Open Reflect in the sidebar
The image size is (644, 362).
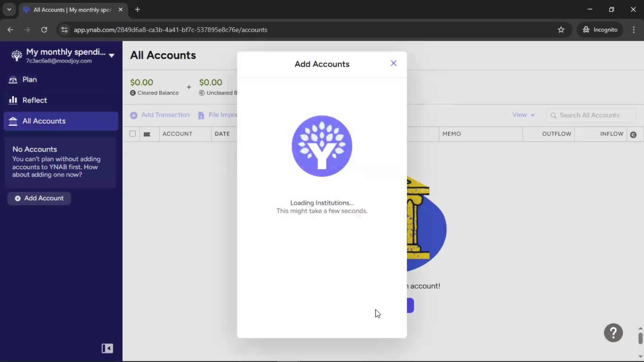(x=61, y=100)
